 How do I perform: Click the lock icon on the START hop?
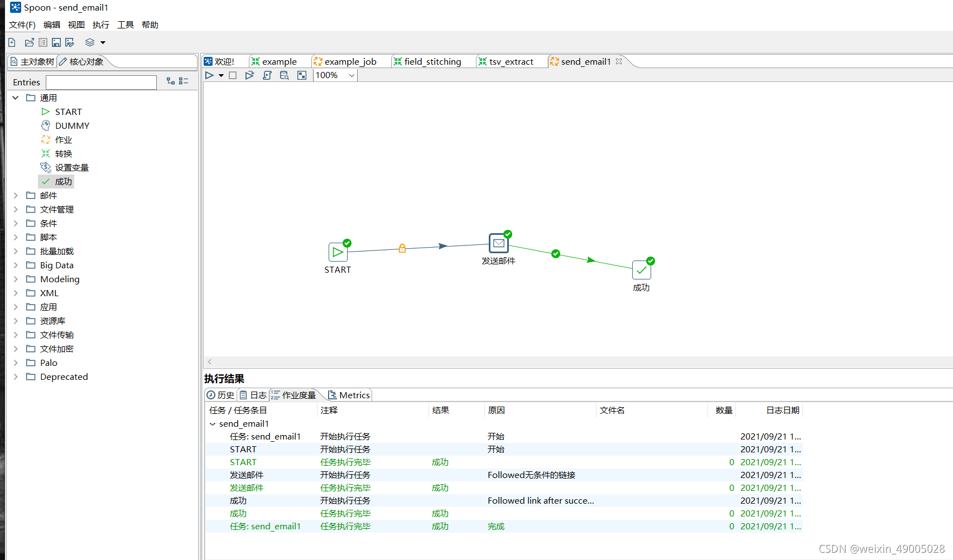[x=402, y=249]
